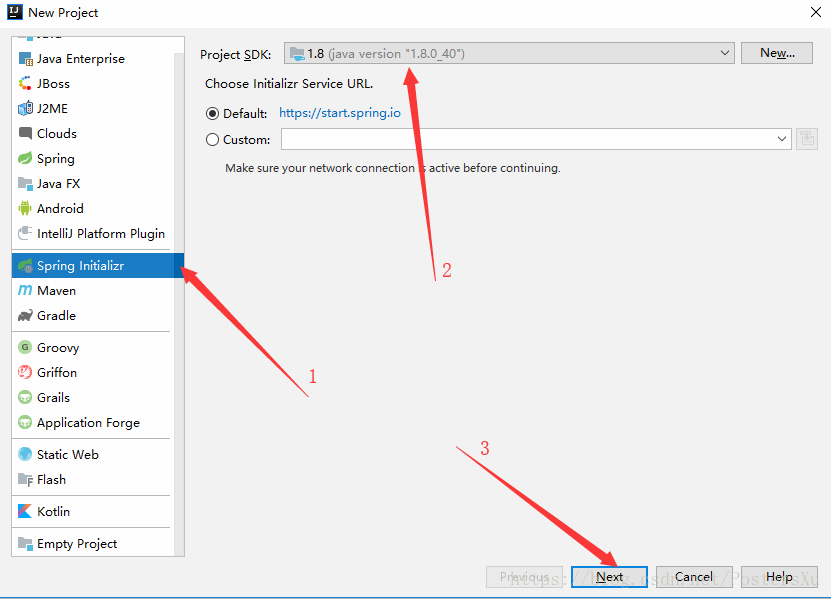Click the Kotlin K icon
831x599 pixels.
point(25,511)
